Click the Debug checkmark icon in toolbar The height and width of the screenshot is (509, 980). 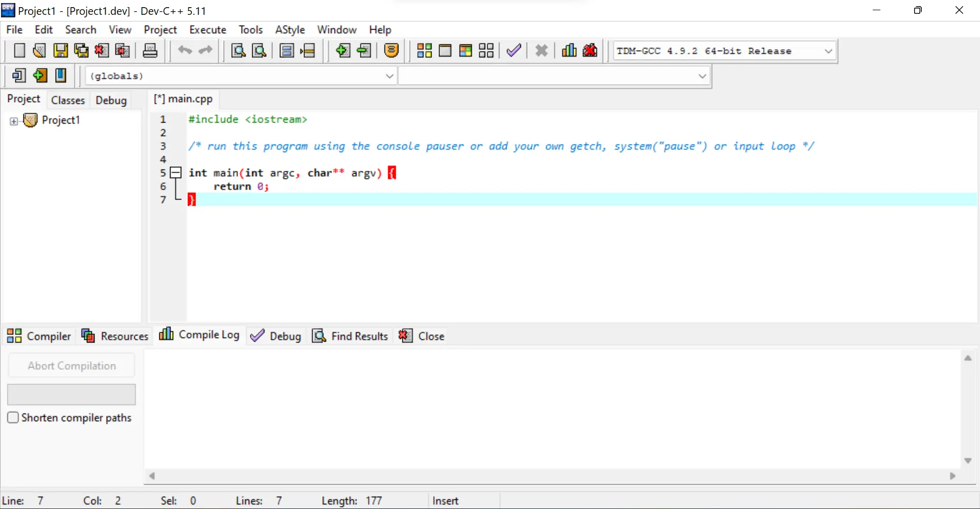point(514,51)
